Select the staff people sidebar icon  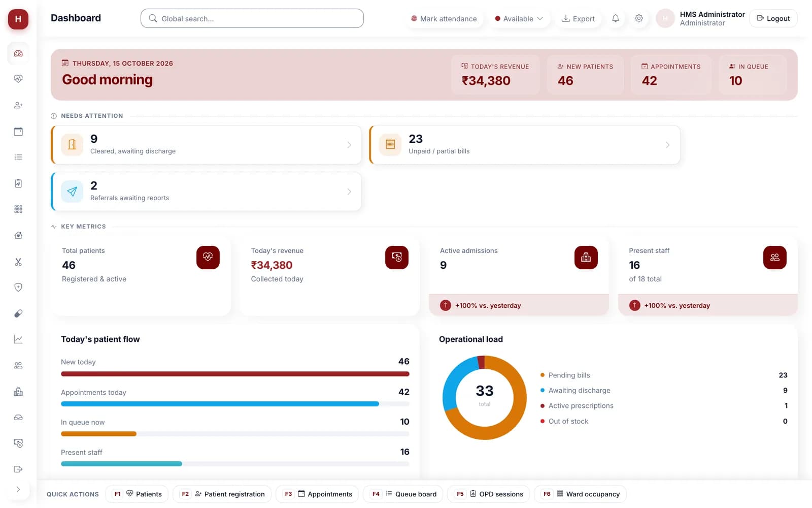[x=18, y=365]
